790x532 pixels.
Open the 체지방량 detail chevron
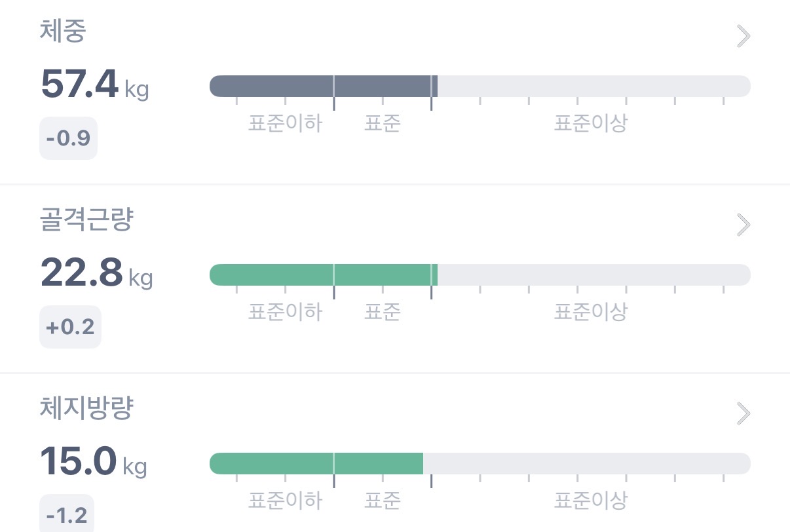[743, 413]
